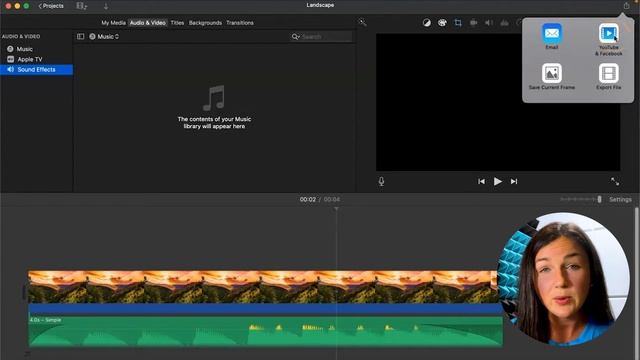
Task: Select the green 4.0s audio clip
Action: point(265,331)
